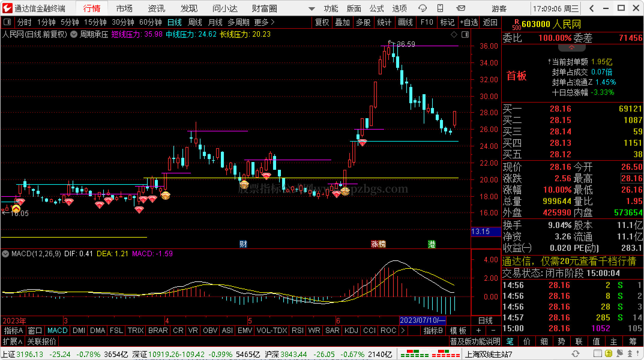The width and height of the screenshot is (644, 360).
Task: Open the 功能 menu
Action: click(x=331, y=9)
